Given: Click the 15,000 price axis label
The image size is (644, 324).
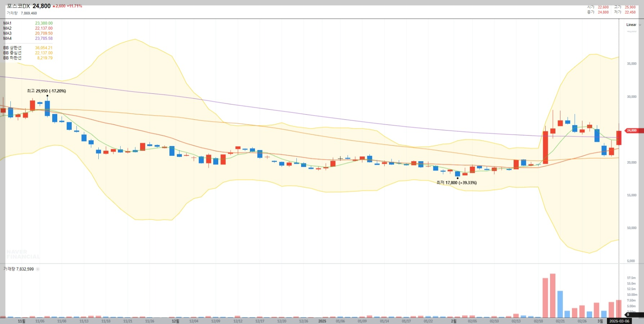Looking at the screenshot, I should (631, 195).
